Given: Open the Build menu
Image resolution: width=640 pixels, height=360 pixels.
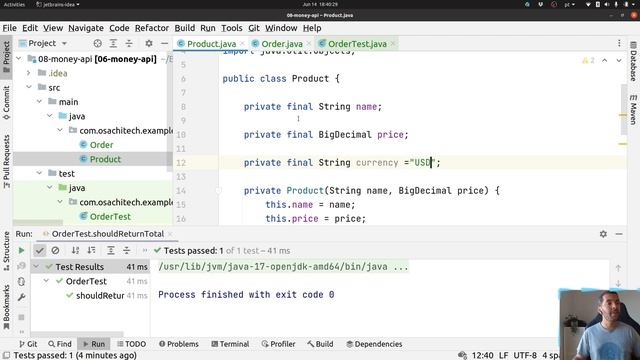Looking at the screenshot, I should [184, 28].
